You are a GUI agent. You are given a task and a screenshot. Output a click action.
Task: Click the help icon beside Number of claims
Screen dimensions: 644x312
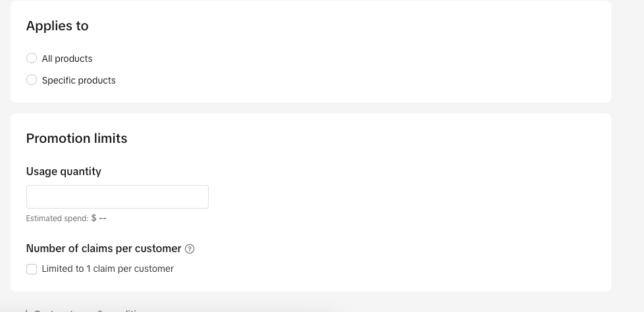click(190, 249)
